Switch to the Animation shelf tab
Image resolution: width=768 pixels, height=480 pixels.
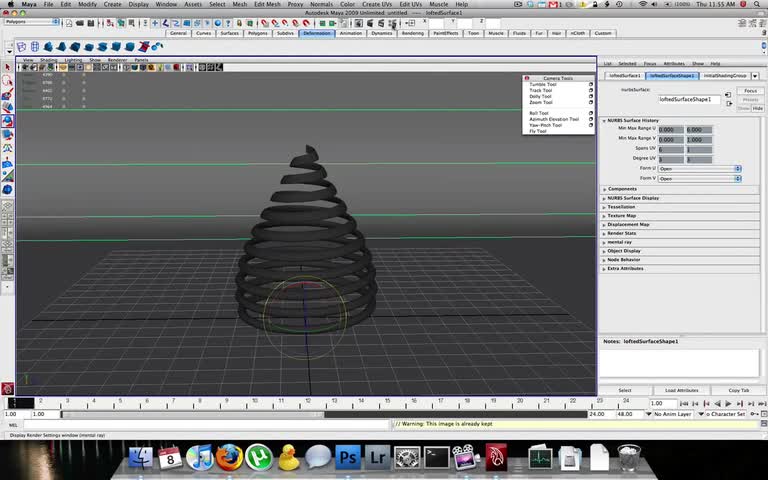(351, 33)
